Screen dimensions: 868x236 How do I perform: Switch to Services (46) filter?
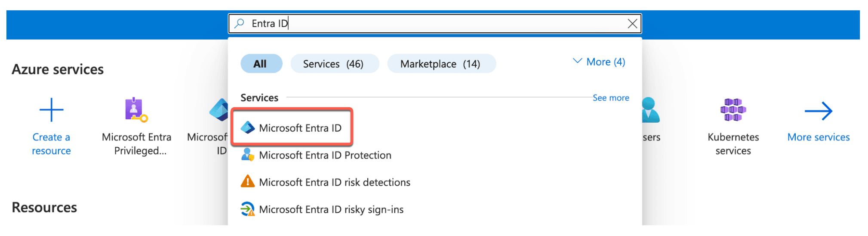pos(335,64)
